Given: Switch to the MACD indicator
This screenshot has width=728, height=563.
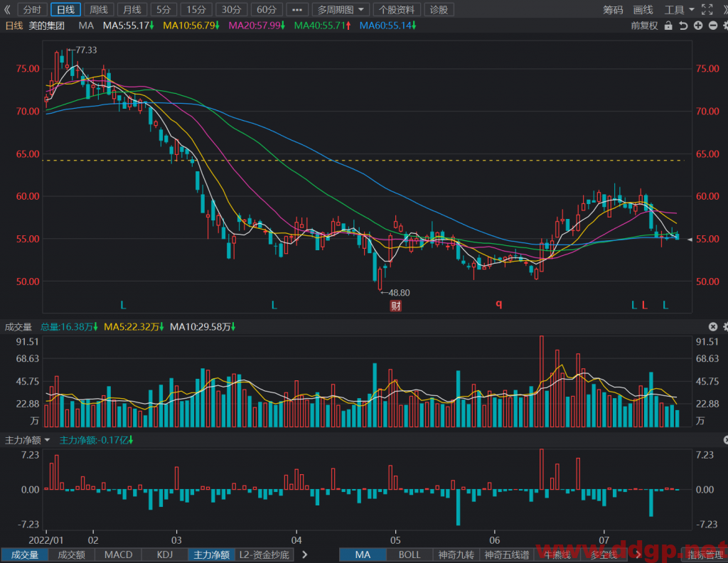Looking at the screenshot, I should pyautogui.click(x=119, y=554).
